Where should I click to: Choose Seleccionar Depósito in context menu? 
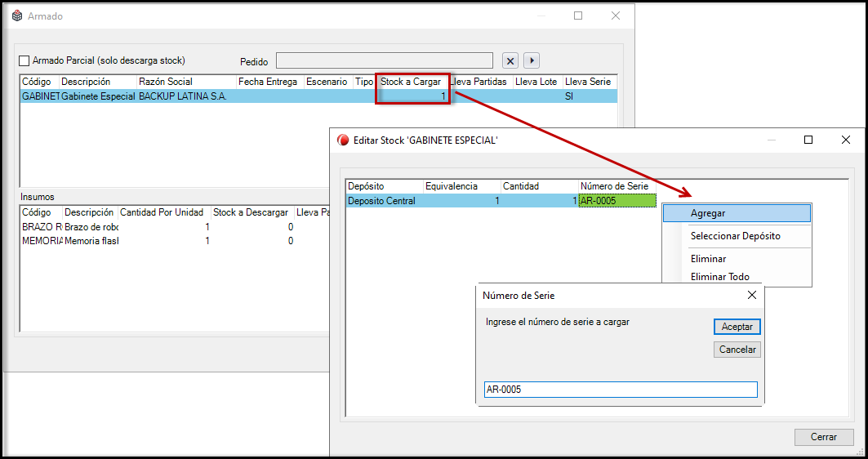[x=737, y=236]
